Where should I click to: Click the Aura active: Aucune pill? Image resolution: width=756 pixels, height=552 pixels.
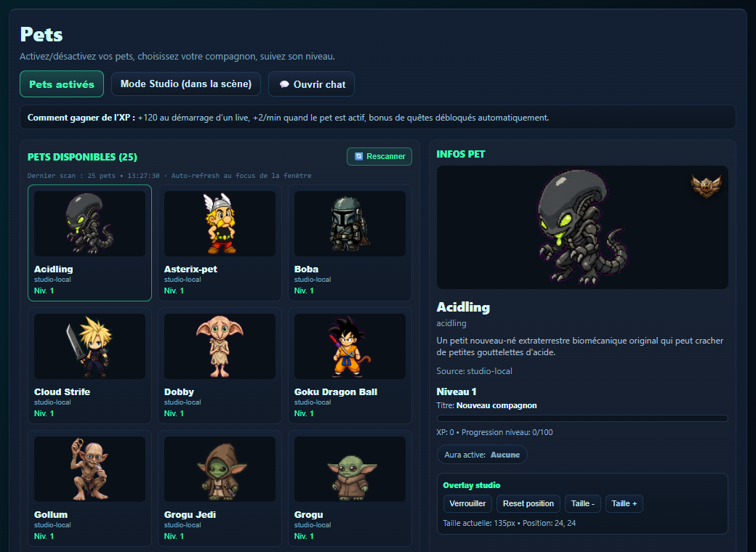(x=482, y=455)
